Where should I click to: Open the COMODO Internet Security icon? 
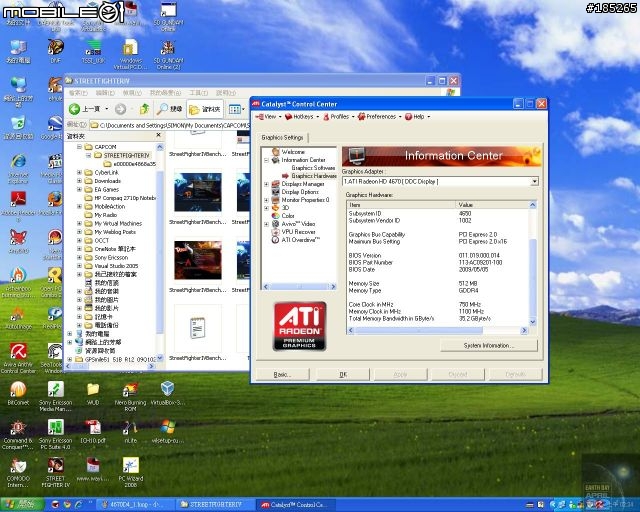click(x=18, y=465)
